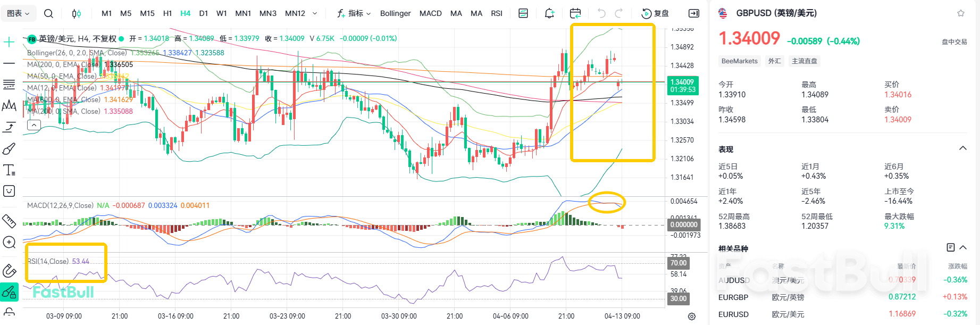Open the 图表 chart dropdown

point(18,13)
